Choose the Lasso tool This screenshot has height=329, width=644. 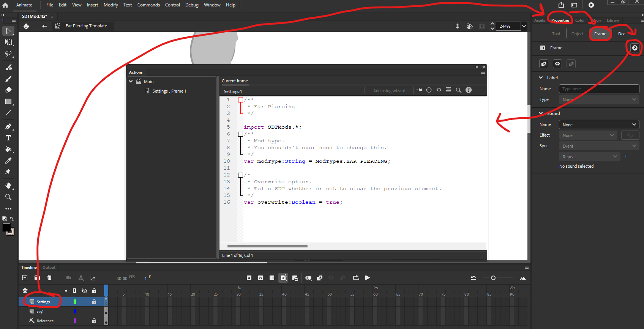click(x=8, y=54)
